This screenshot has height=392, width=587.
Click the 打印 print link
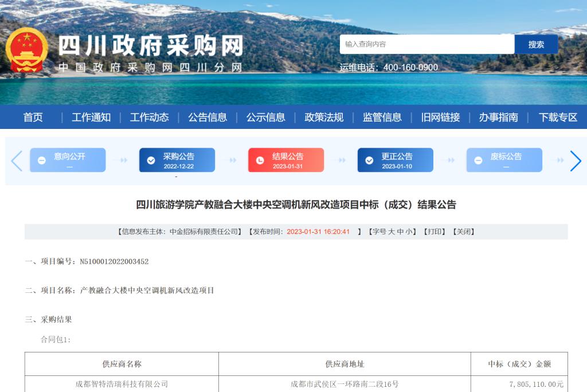point(435,232)
